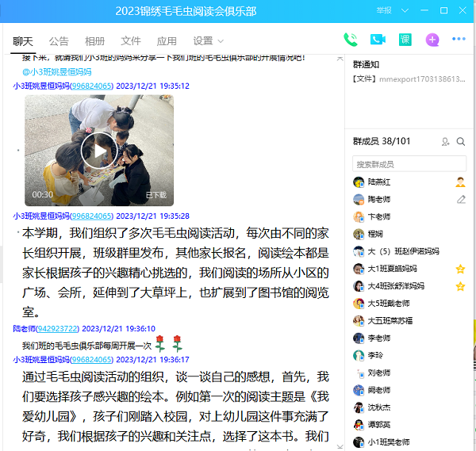
Task: Click the edit pencil beside 陶老师
Action: (461, 199)
